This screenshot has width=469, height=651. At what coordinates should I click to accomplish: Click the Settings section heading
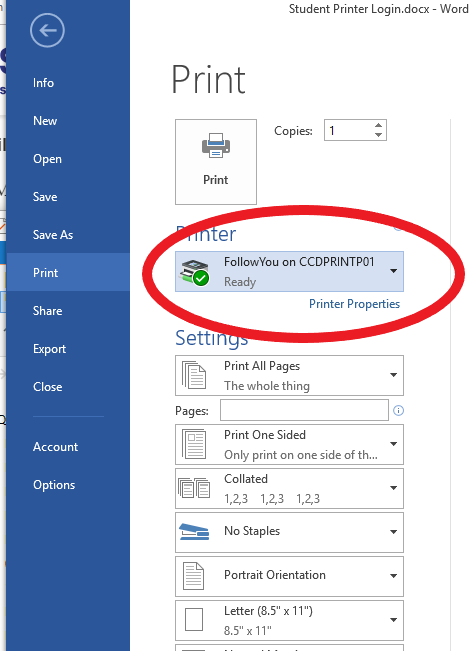tap(212, 338)
